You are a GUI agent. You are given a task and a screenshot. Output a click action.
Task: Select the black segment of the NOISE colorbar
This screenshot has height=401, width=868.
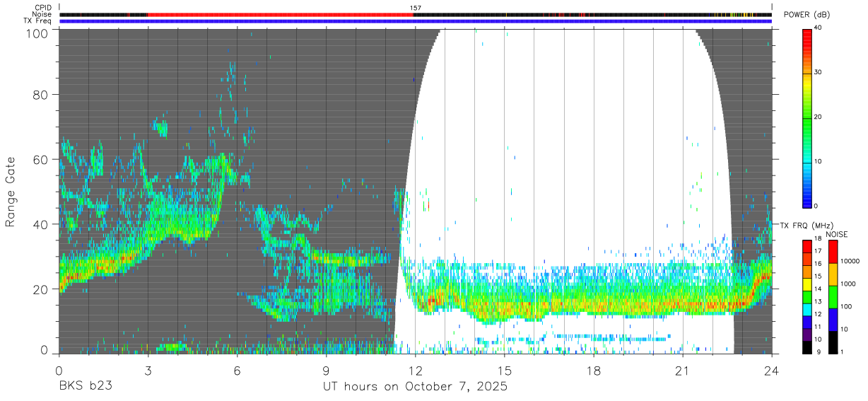[833, 343]
